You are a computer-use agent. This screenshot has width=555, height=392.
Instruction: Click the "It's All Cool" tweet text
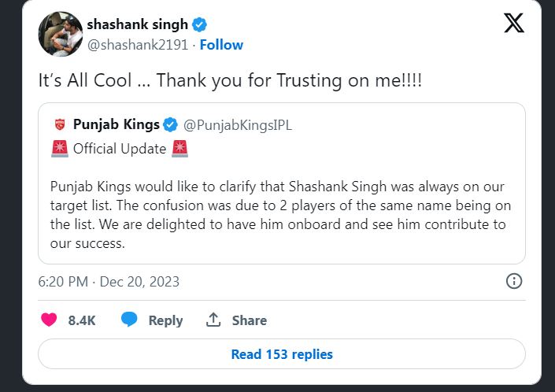click(230, 81)
